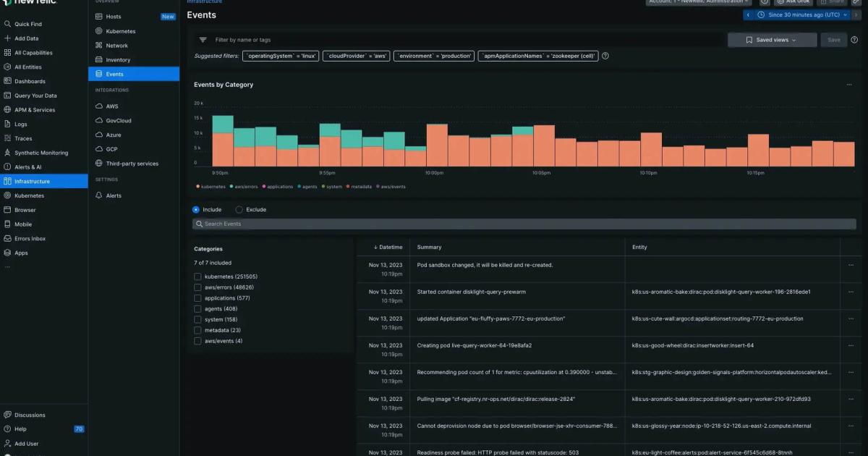
Task: Open Traces in left sidebar
Action: (23, 138)
